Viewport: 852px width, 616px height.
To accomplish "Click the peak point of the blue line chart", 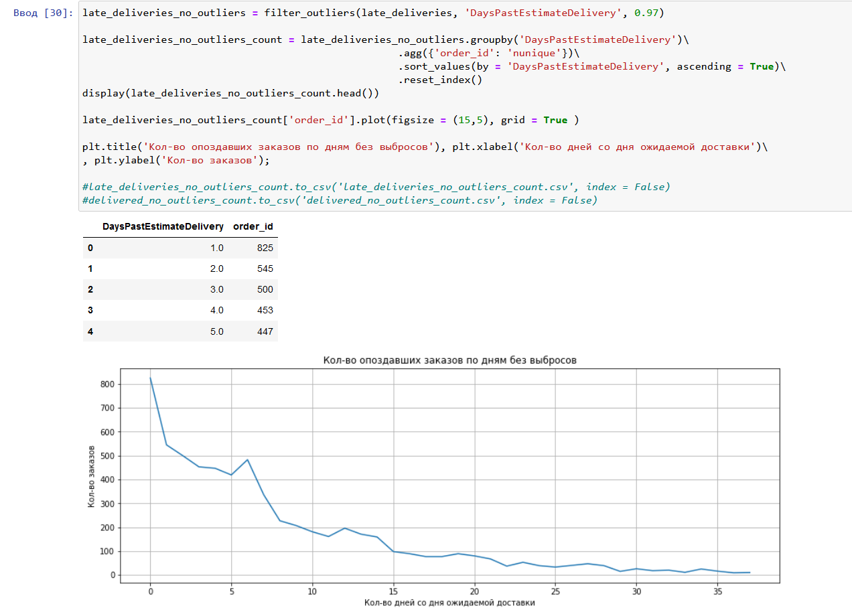I will [151, 378].
